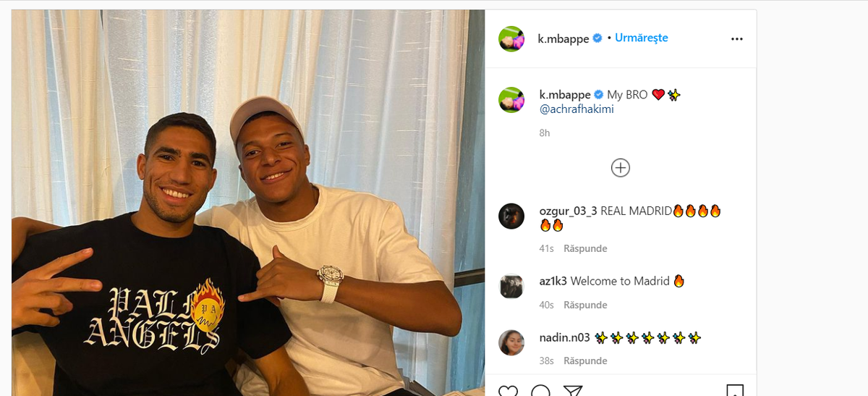Load more comments with plus circle
The image size is (868, 396).
pyautogui.click(x=621, y=168)
